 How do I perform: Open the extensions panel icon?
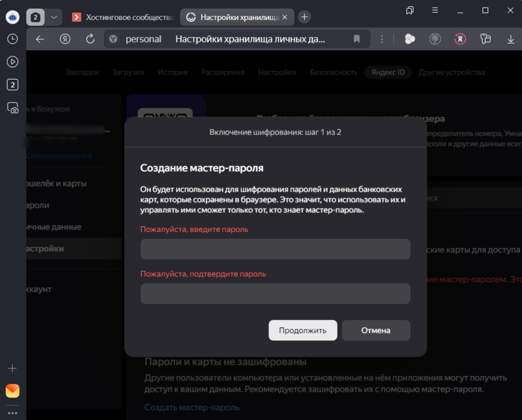click(486, 39)
